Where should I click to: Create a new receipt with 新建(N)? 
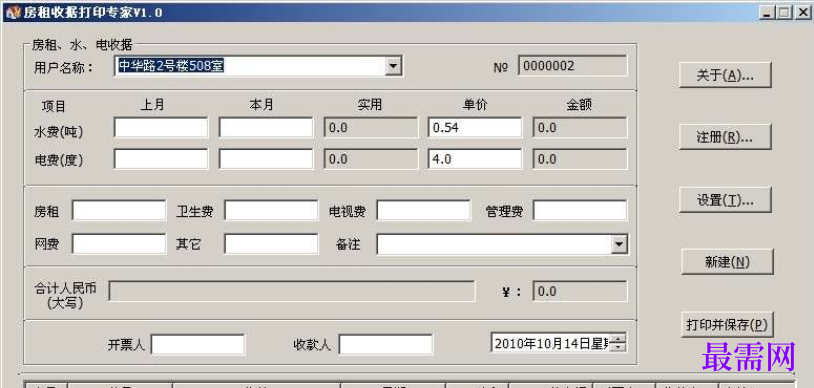tap(727, 262)
